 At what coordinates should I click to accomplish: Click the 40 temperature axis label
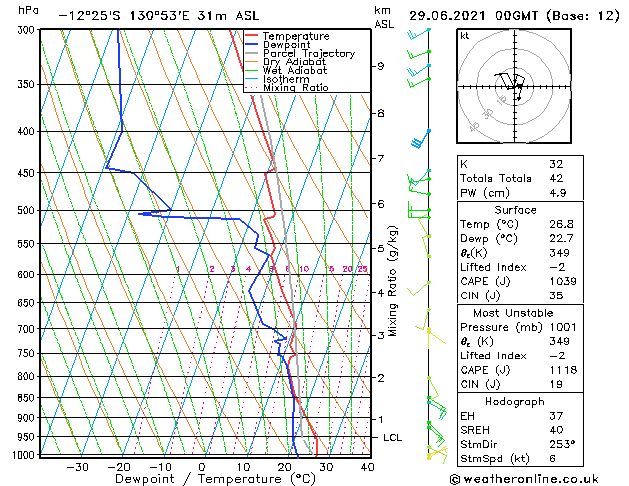tap(367, 467)
